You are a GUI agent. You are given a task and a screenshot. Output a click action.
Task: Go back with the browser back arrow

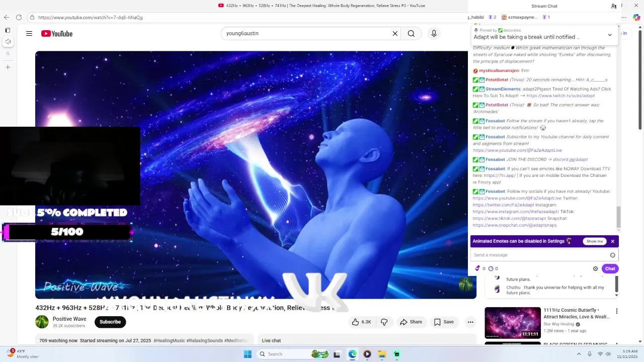[7, 17]
